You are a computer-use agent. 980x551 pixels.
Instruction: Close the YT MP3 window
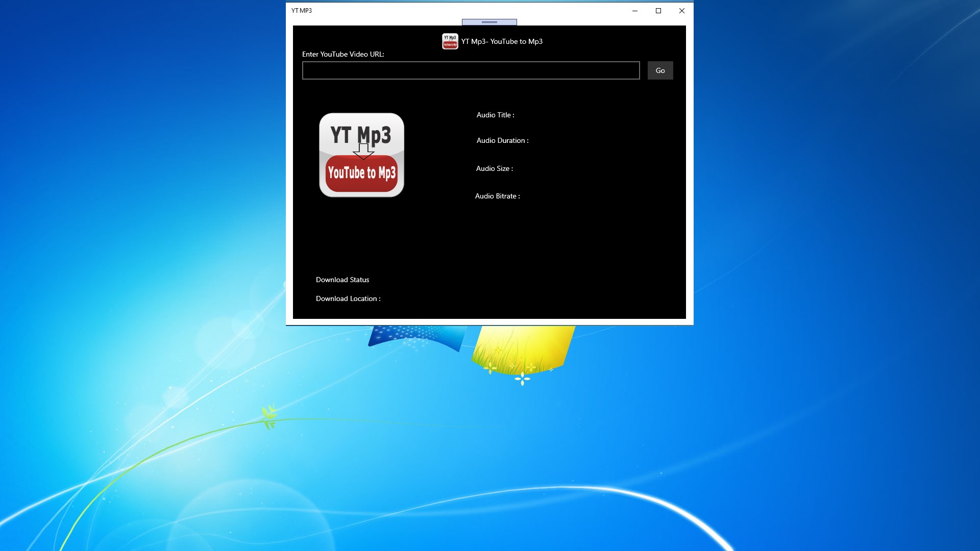point(682,11)
